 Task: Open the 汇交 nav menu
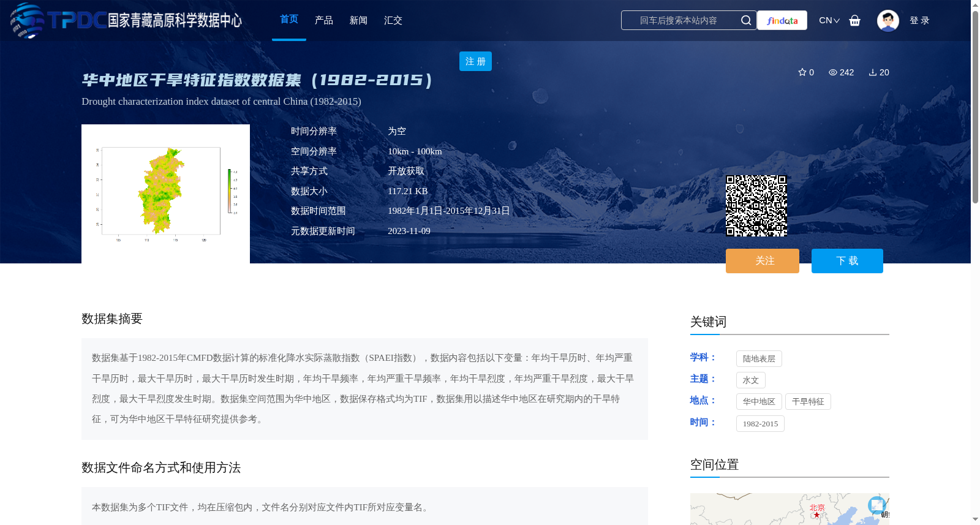[x=393, y=20]
